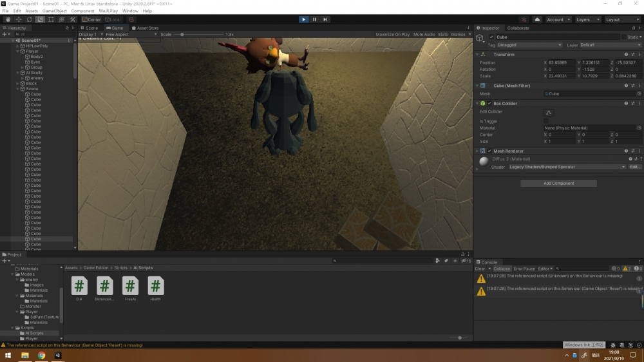The width and height of the screenshot is (644, 362).
Task: Lock the Hierarchy panel
Action: (x=67, y=28)
